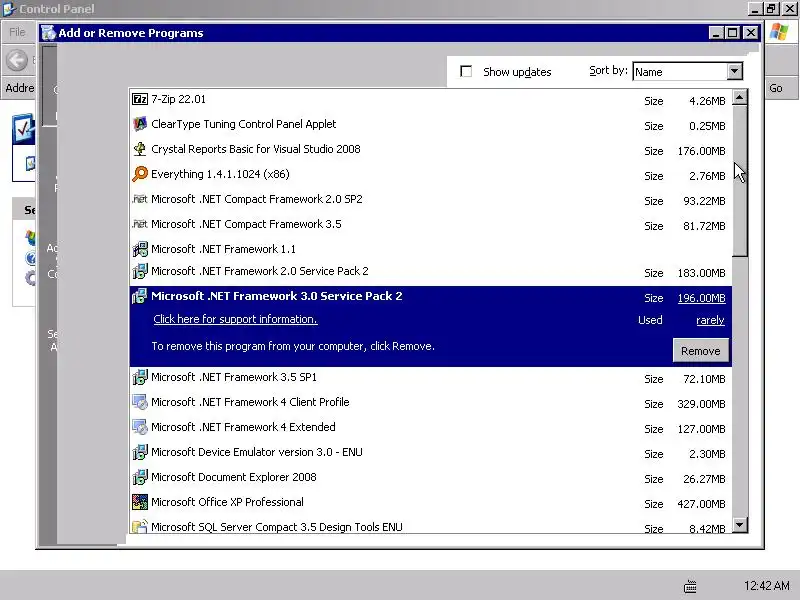Click the program list scrollbar up arrow

pyautogui.click(x=740, y=97)
